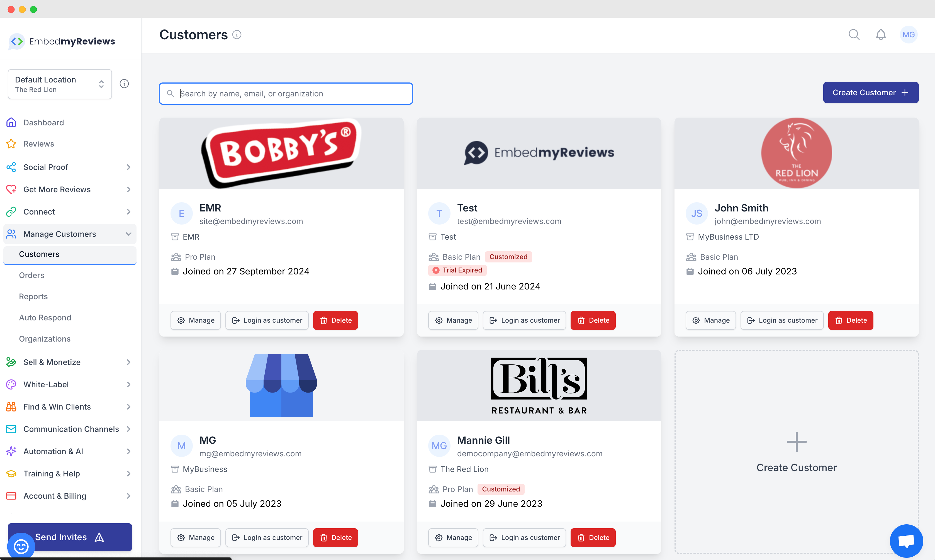Expand the Sell & Monetize chevron
Viewport: 935px width, 560px height.
coord(129,362)
